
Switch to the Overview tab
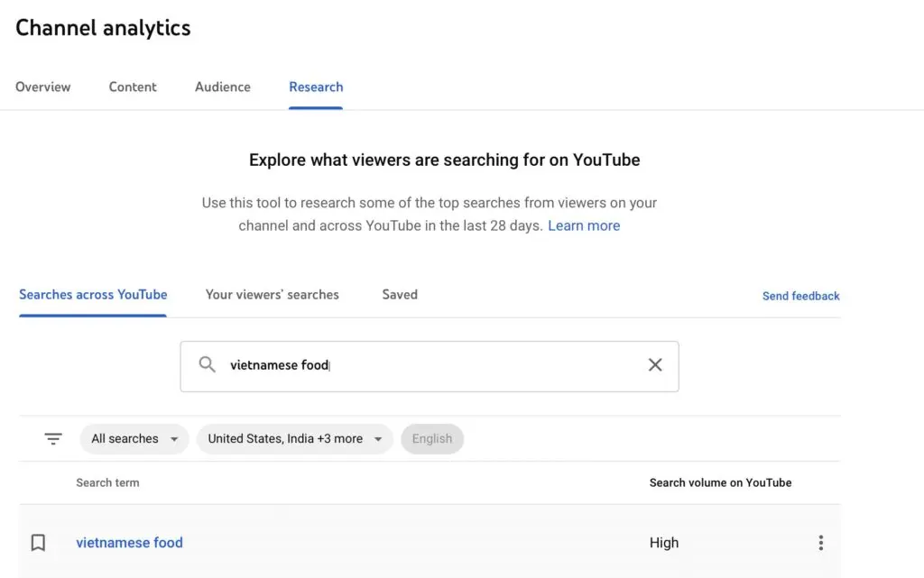(42, 87)
